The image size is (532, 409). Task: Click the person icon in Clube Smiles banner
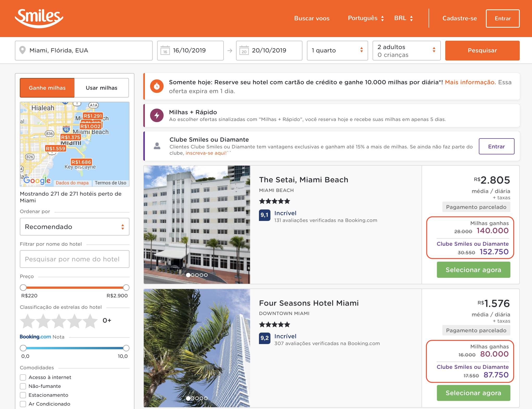(x=157, y=146)
